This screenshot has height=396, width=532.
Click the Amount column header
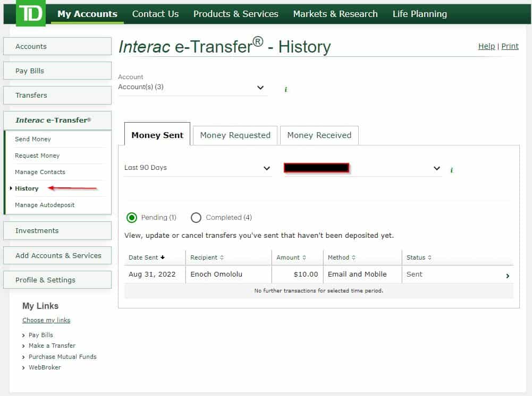[298, 257]
